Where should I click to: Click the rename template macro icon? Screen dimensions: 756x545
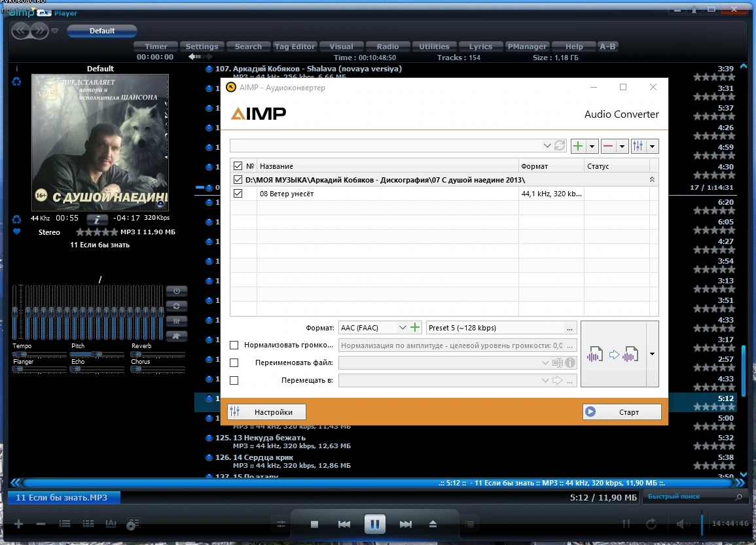pyautogui.click(x=558, y=363)
